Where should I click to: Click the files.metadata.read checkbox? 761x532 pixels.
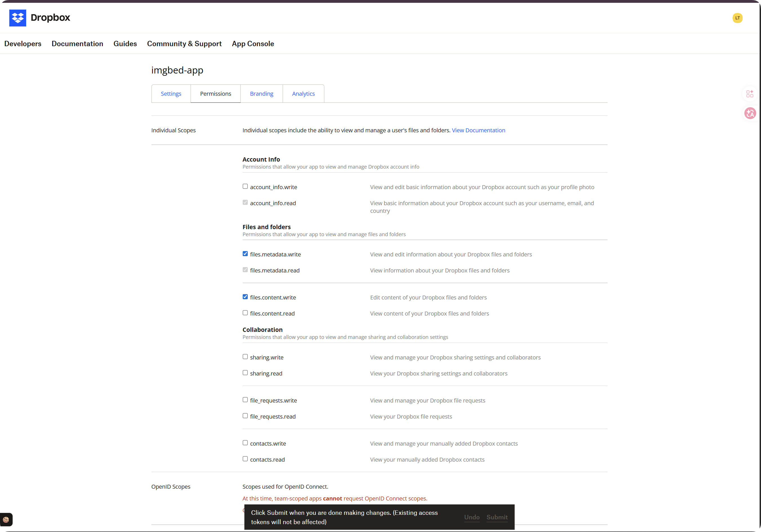pos(245,270)
